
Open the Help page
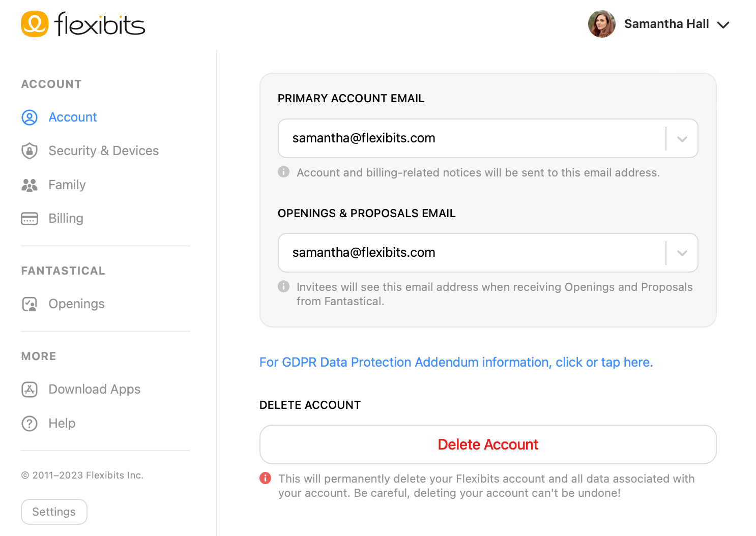coord(62,423)
